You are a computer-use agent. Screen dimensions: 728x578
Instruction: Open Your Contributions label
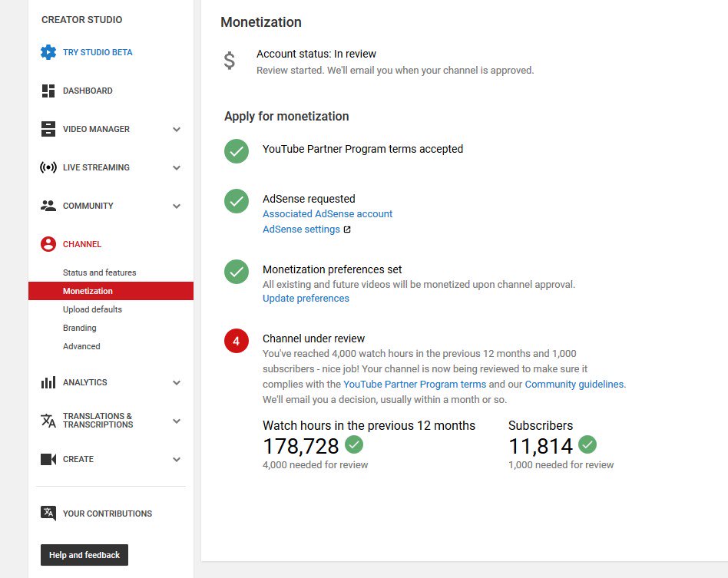coord(108,514)
